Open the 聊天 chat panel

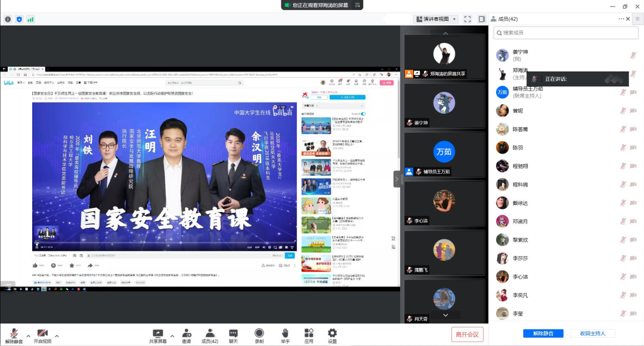point(233,336)
